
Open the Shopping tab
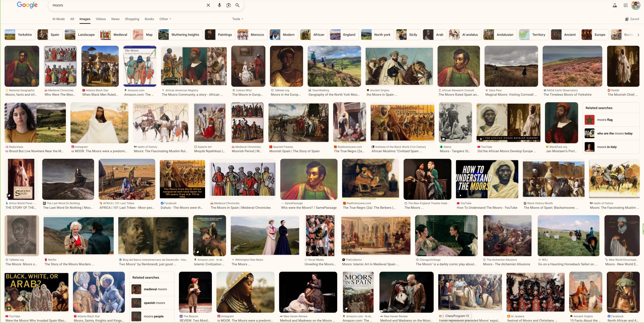tap(132, 19)
